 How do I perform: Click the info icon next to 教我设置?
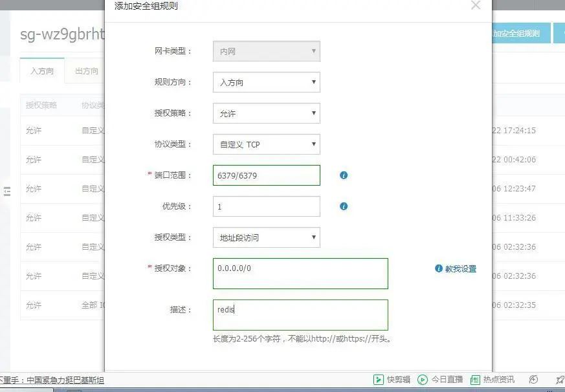click(x=439, y=269)
